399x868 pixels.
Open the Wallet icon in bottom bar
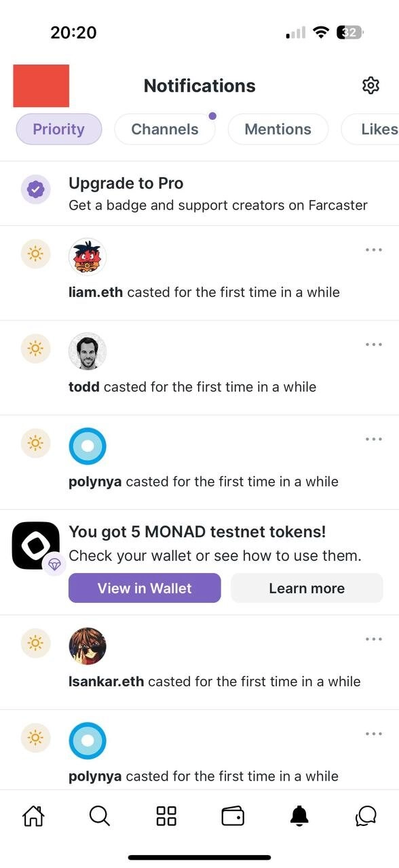coord(233,816)
